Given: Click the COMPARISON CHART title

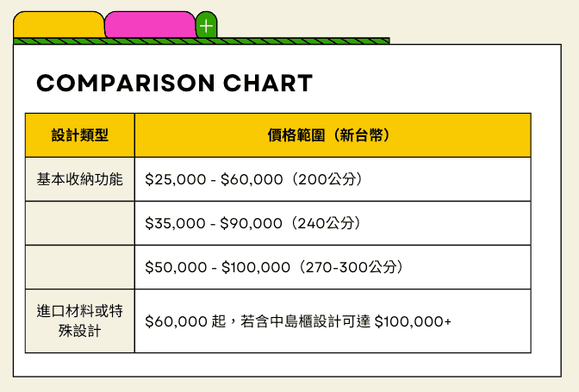Looking at the screenshot, I should [x=174, y=84].
